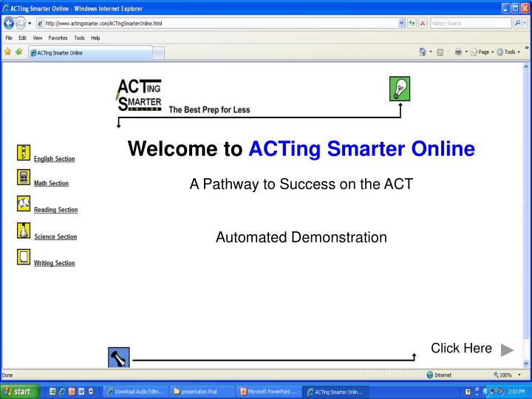Expand the toolbar overflow chevron
The width and height of the screenshot is (532, 399).
(527, 48)
